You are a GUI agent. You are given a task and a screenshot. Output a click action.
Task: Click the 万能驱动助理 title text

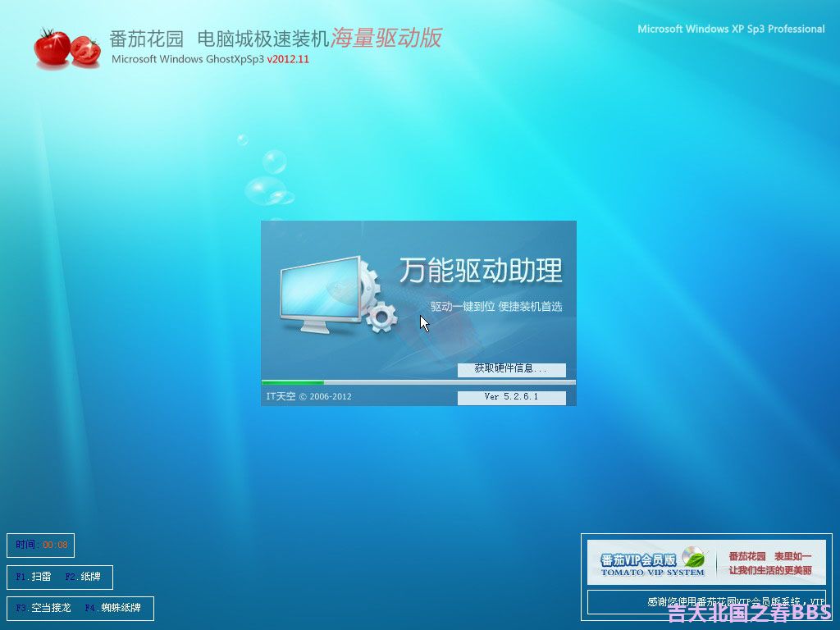[481, 270]
